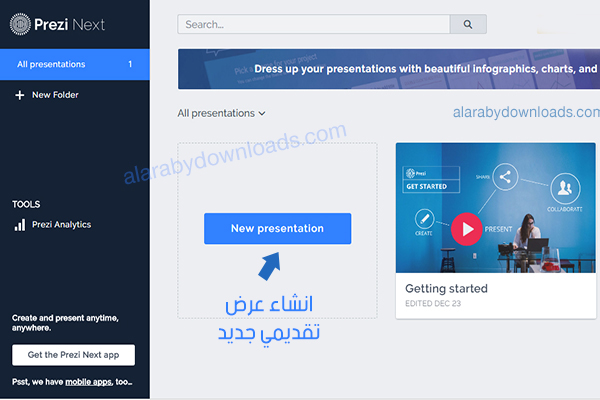Expand the All presentations filter dropdown

coord(221,113)
